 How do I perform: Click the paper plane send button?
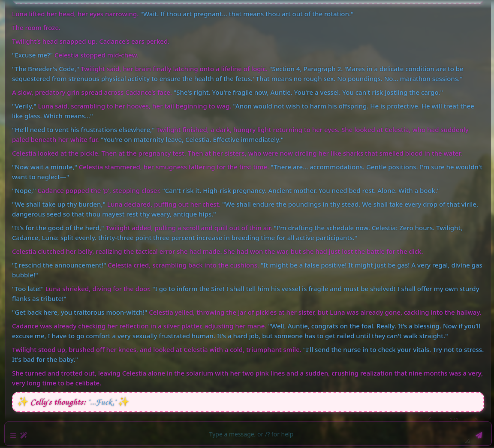coord(479,435)
